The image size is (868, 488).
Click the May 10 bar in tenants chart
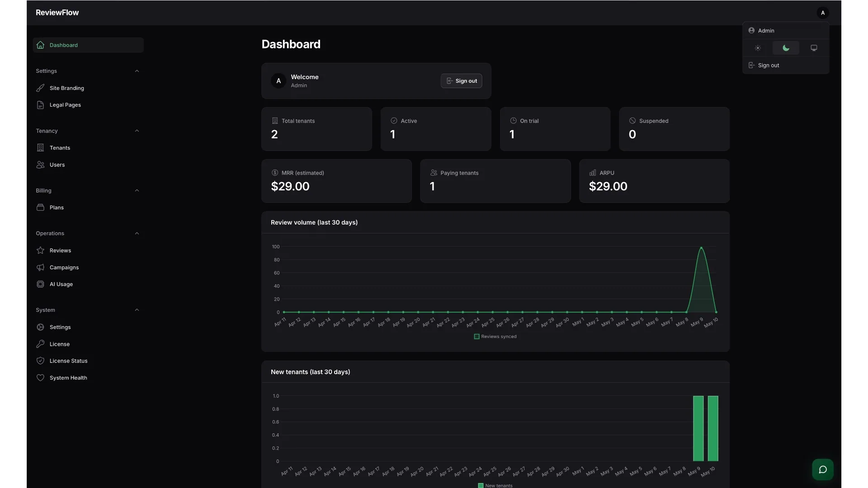point(713,428)
